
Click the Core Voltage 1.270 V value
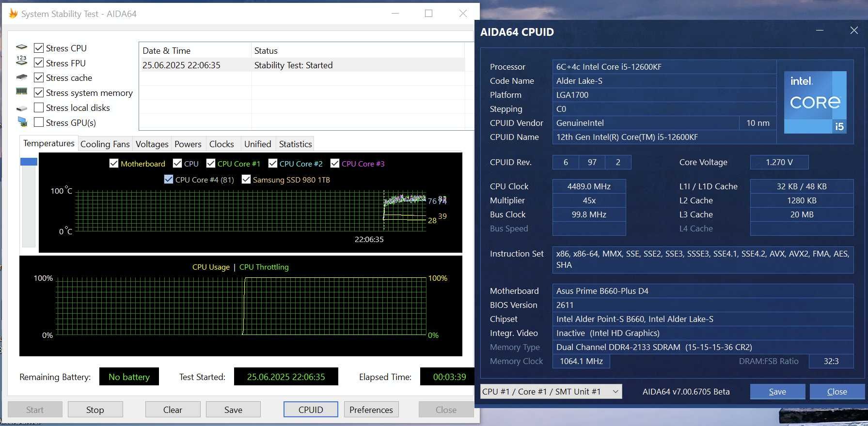pyautogui.click(x=779, y=162)
